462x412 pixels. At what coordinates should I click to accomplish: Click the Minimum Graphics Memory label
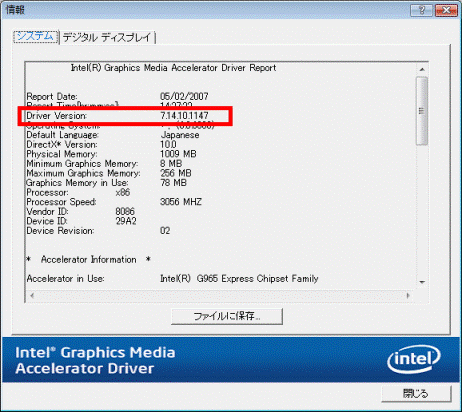coord(82,164)
